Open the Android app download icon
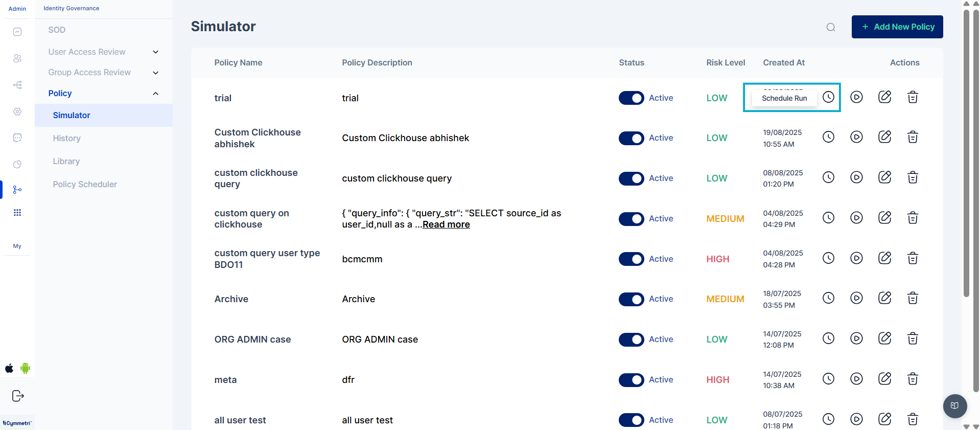 pos(26,368)
